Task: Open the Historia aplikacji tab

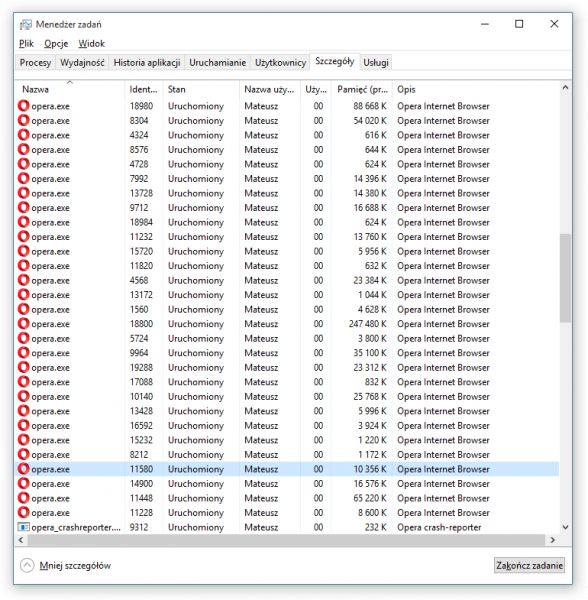Action: (x=147, y=62)
